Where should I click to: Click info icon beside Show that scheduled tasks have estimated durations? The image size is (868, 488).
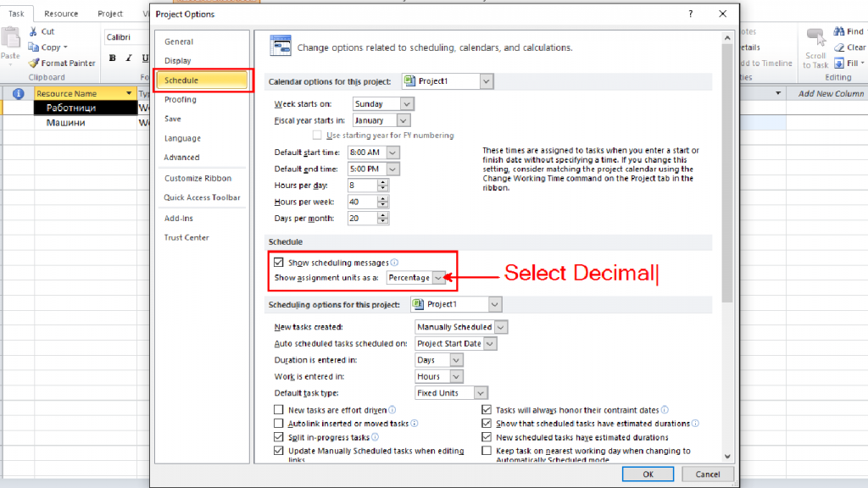pos(695,424)
